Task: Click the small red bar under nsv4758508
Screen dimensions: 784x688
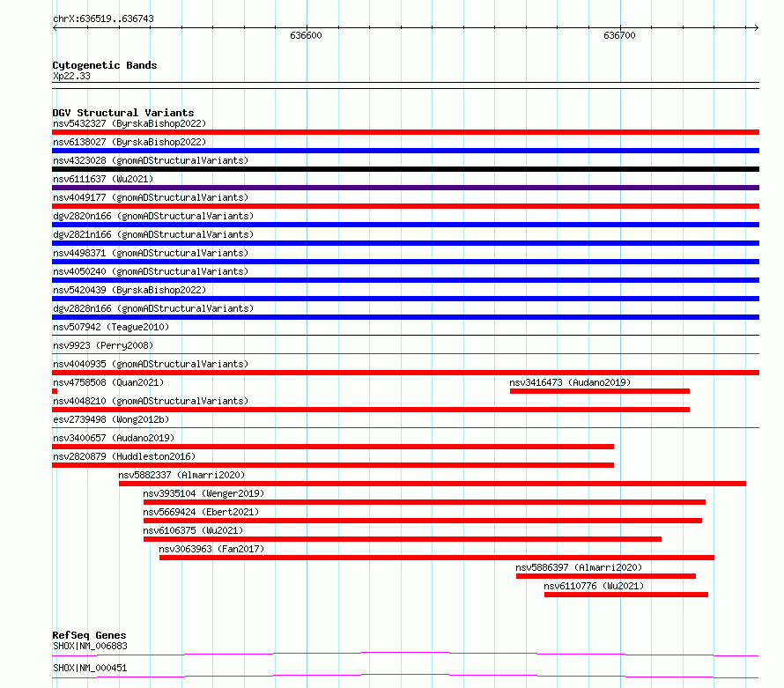Action: (55, 391)
